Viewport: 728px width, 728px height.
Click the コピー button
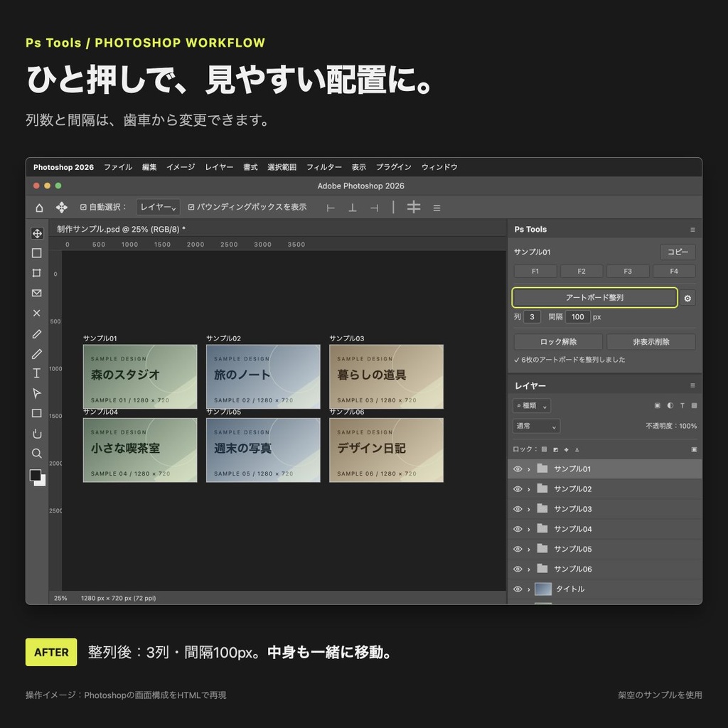click(x=678, y=252)
